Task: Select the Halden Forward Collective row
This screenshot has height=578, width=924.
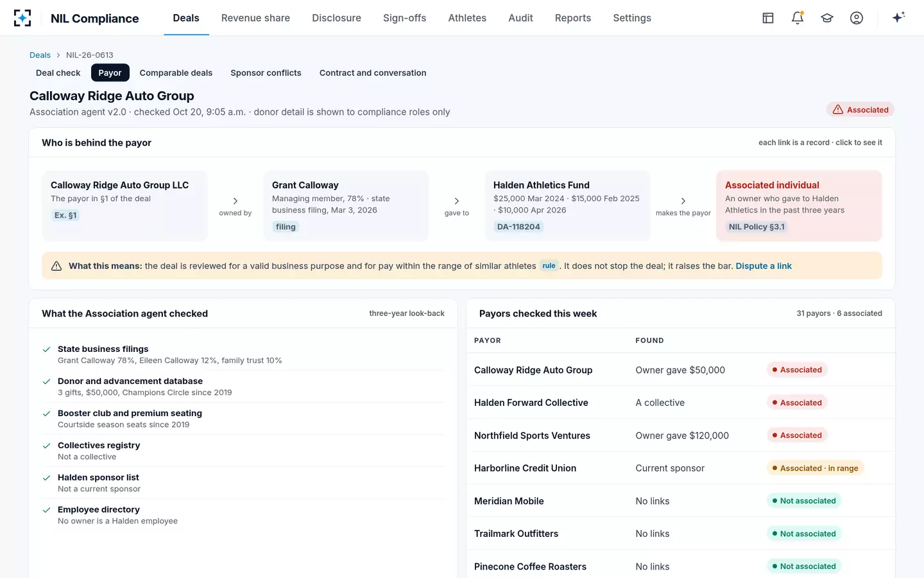Action: point(681,403)
